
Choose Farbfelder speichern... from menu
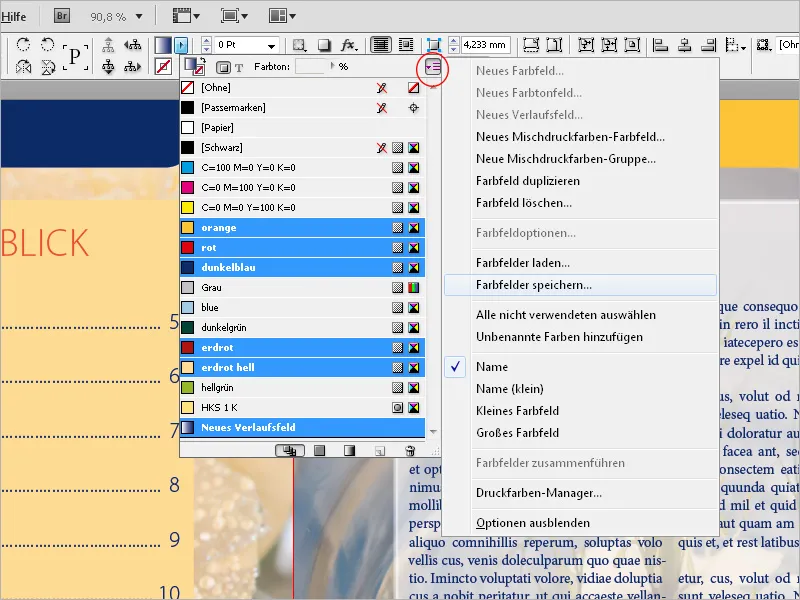coord(581,285)
